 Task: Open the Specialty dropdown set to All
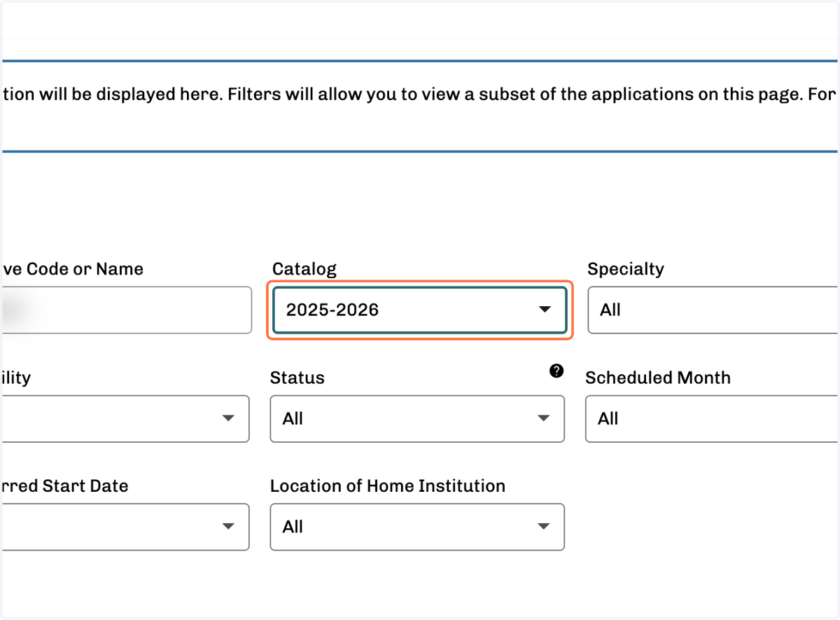pos(713,310)
